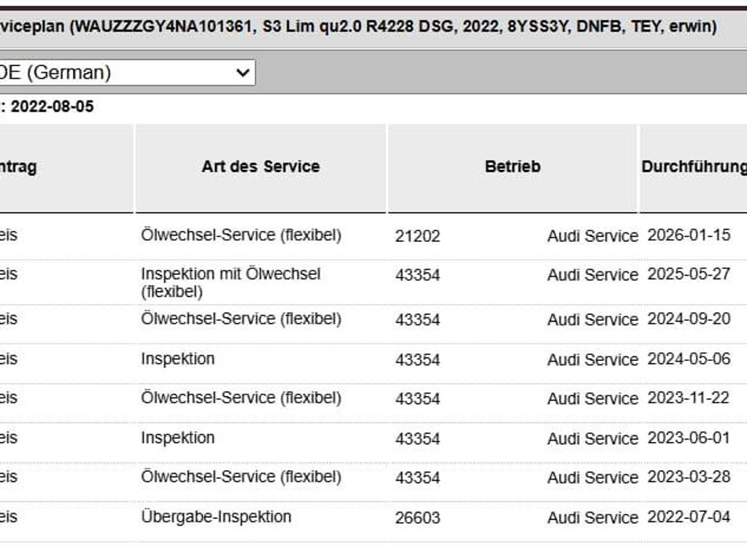Click the date 2026-01-15
Image resolution: width=747 pixels, height=560 pixels.
tap(689, 235)
